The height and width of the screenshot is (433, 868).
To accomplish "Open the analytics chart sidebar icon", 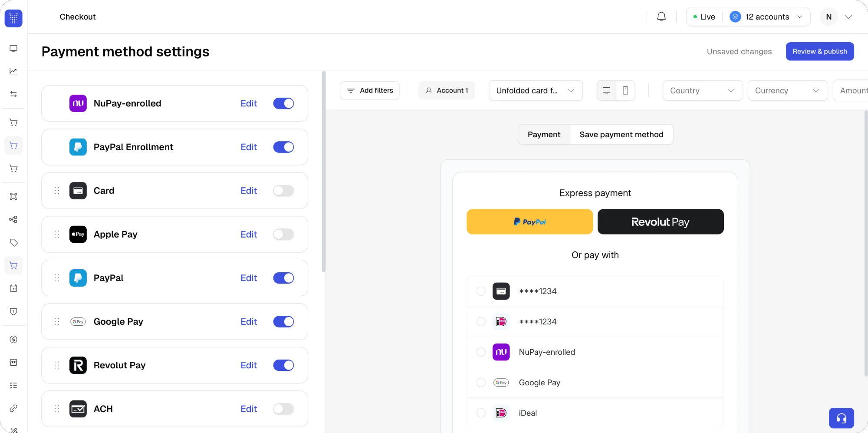I will 13,71.
